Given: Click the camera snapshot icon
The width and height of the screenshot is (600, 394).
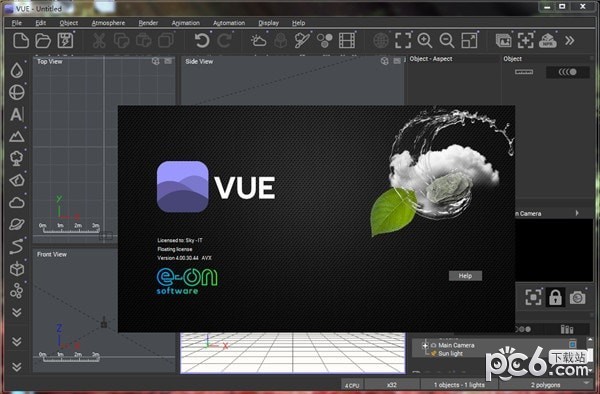Looking at the screenshot, I should [577, 297].
